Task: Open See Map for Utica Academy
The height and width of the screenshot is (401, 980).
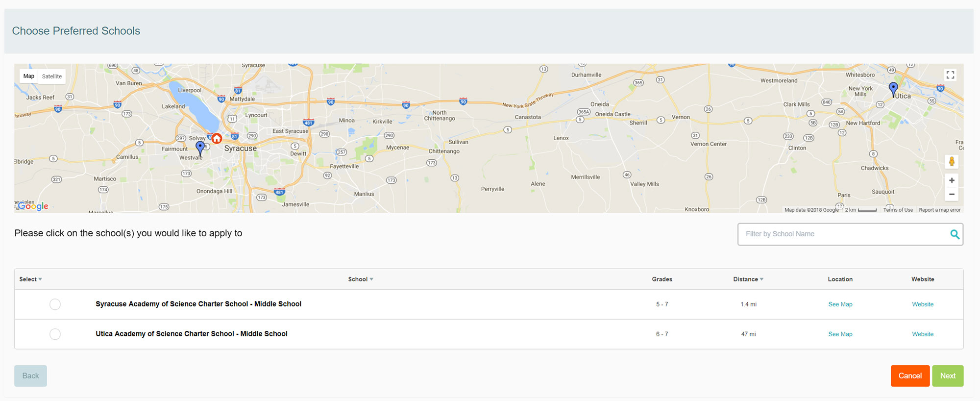Action: (x=840, y=334)
